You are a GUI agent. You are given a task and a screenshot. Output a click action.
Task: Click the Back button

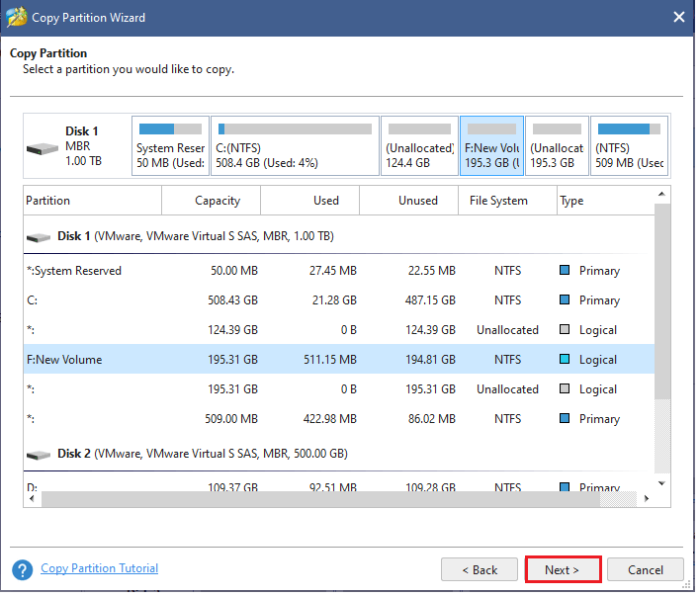pos(480,569)
